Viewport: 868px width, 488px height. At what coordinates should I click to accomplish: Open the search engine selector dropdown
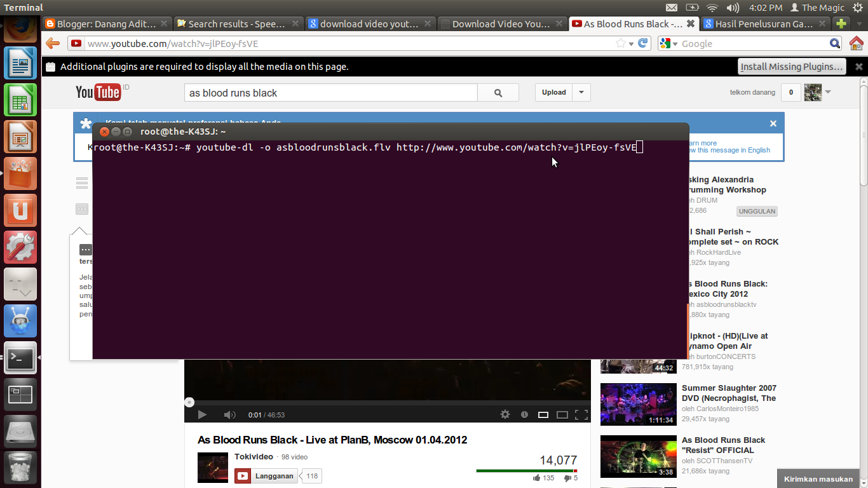pyautogui.click(x=667, y=43)
